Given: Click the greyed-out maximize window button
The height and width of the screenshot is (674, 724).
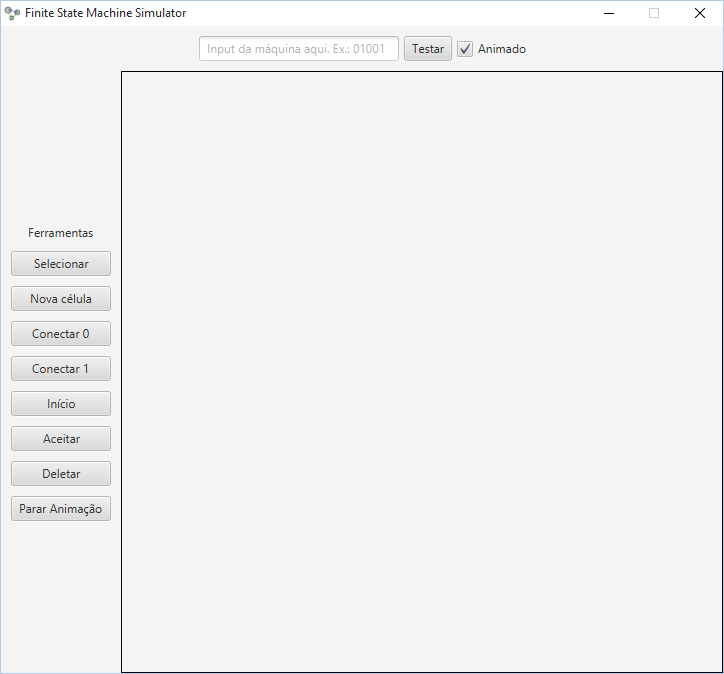Looking at the screenshot, I should (x=654, y=13).
